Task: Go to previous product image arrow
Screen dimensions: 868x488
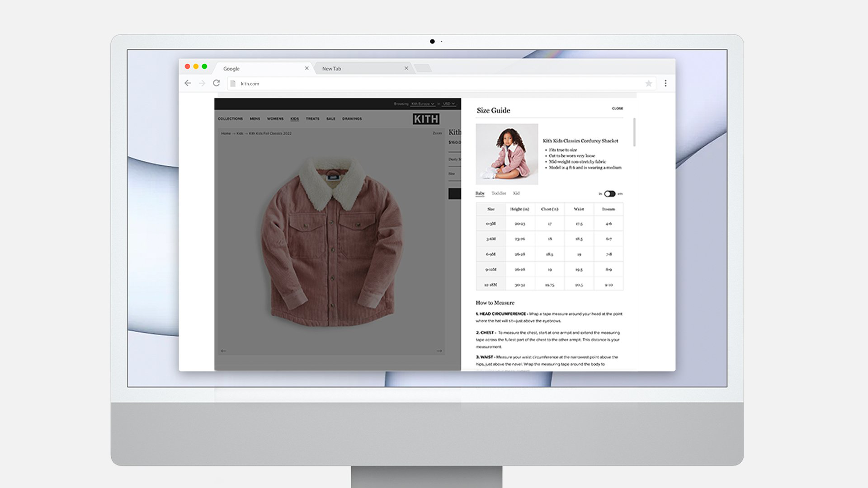Action: point(223,351)
